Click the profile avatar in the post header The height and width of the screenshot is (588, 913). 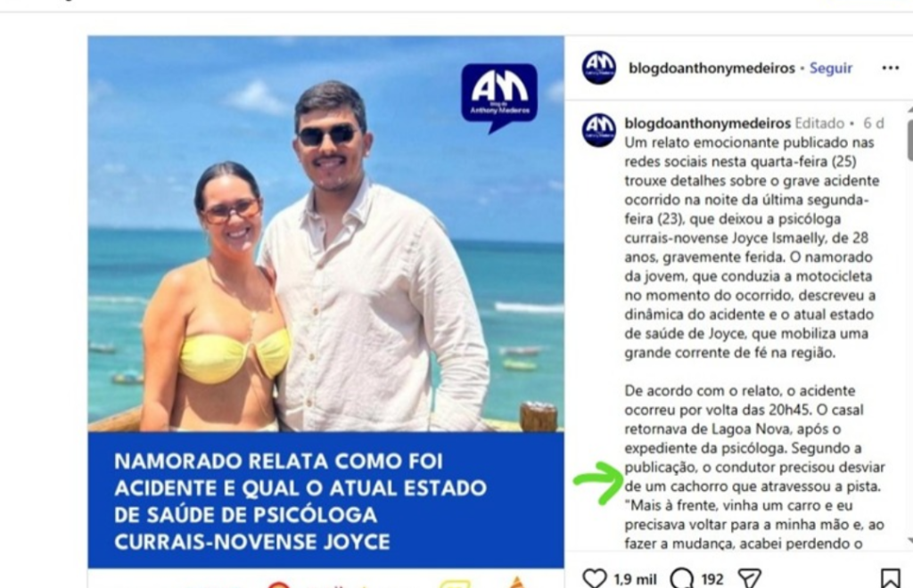point(599,68)
